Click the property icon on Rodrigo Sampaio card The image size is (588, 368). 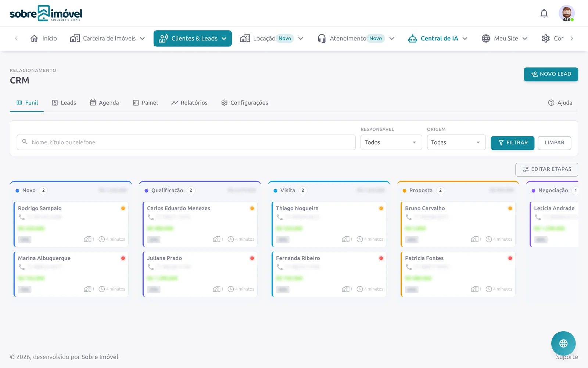point(87,239)
